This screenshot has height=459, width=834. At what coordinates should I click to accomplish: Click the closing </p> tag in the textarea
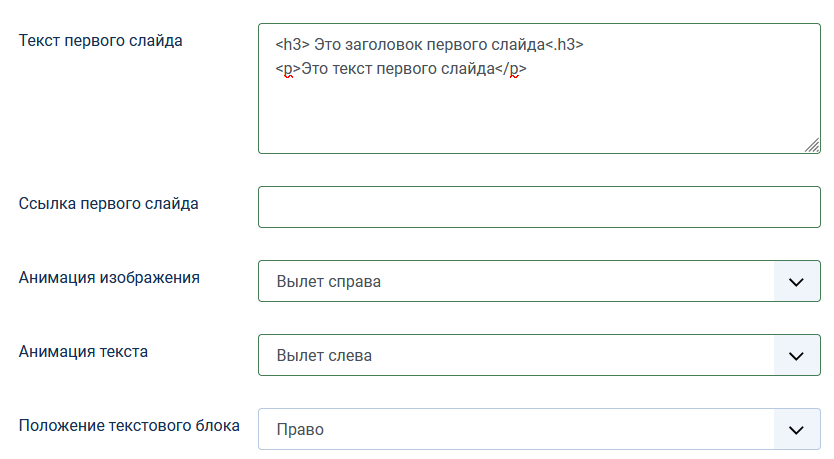(511, 69)
